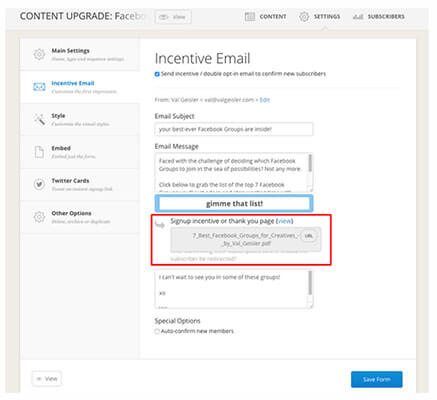Click the Incentive Email envelope icon
Viewport: 437px width, 400px height.
pyautogui.click(x=39, y=87)
